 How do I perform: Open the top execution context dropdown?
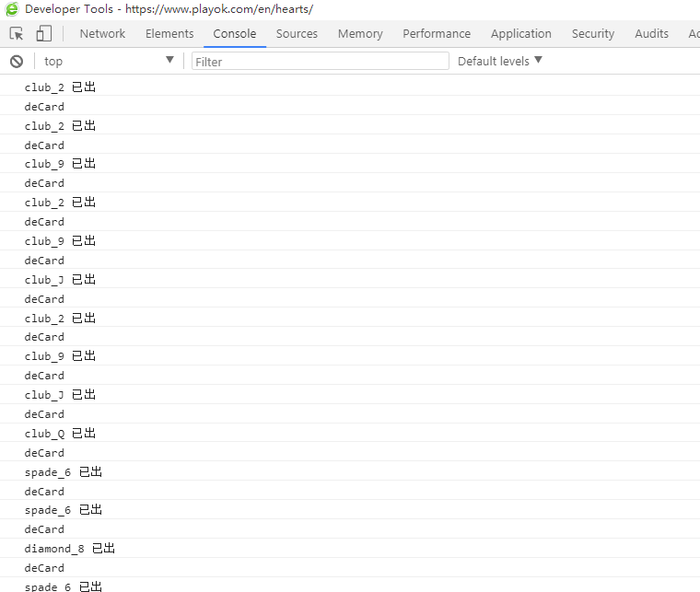point(109,61)
